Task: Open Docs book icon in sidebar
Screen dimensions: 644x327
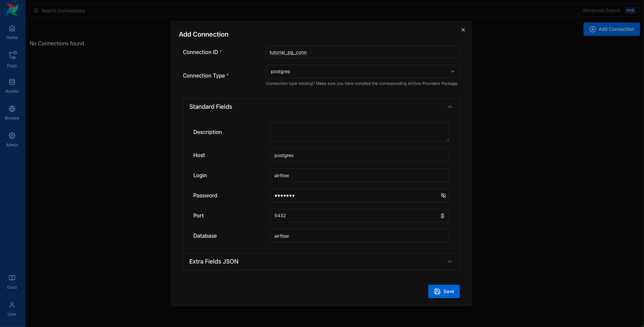Action: click(12, 282)
